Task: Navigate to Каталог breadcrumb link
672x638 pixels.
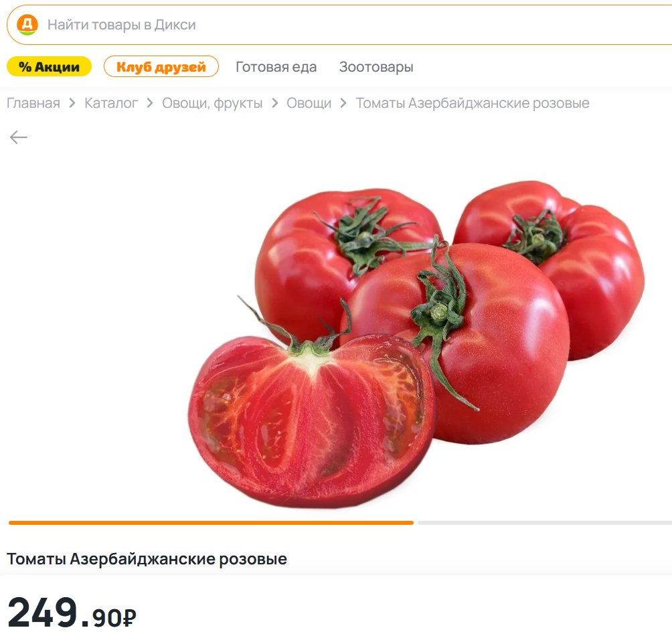Action: pyautogui.click(x=111, y=103)
